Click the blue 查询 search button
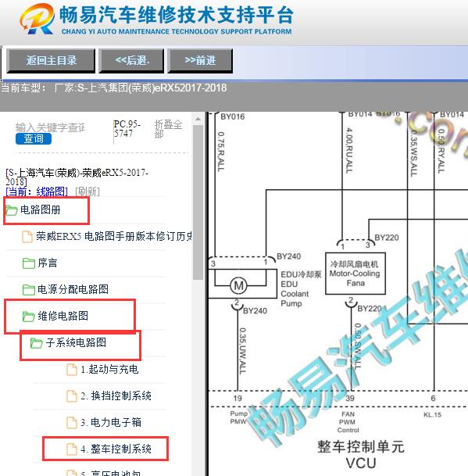Image resolution: width=468 pixels, height=476 pixels. pos(34,138)
